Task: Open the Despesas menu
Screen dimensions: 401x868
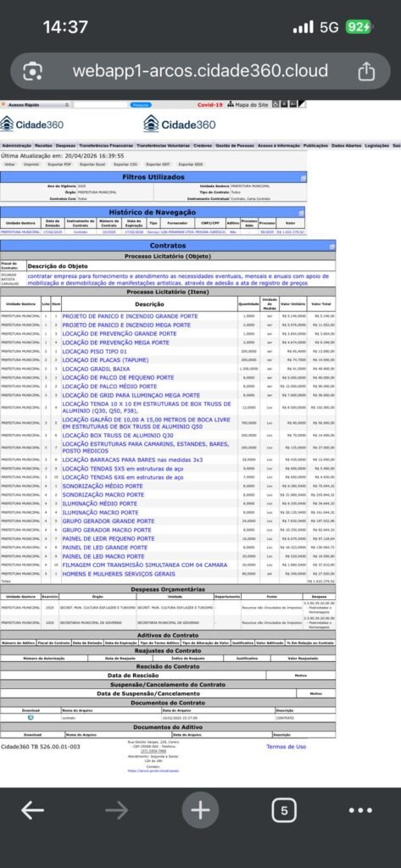Action: (66, 146)
